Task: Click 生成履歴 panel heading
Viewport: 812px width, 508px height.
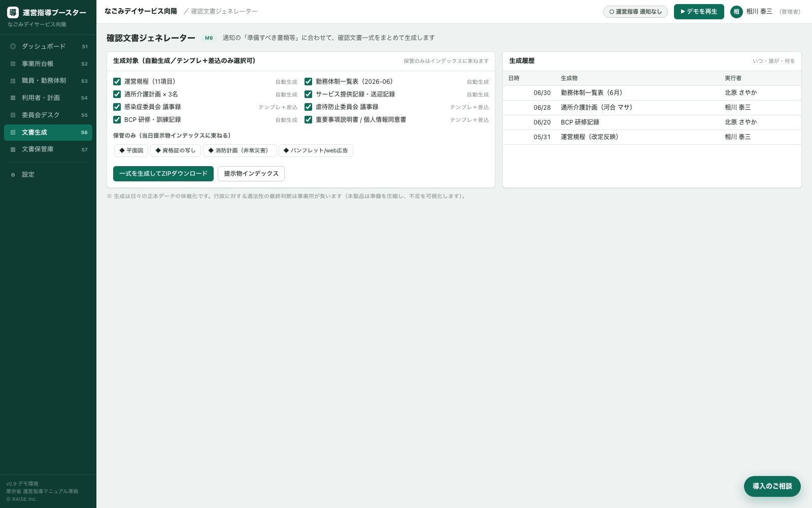Action: [x=522, y=61]
